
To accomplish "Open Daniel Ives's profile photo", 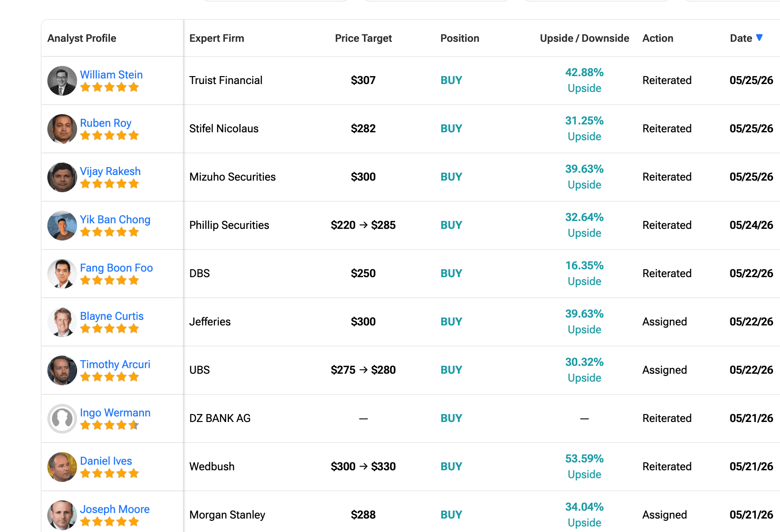I will [x=62, y=467].
